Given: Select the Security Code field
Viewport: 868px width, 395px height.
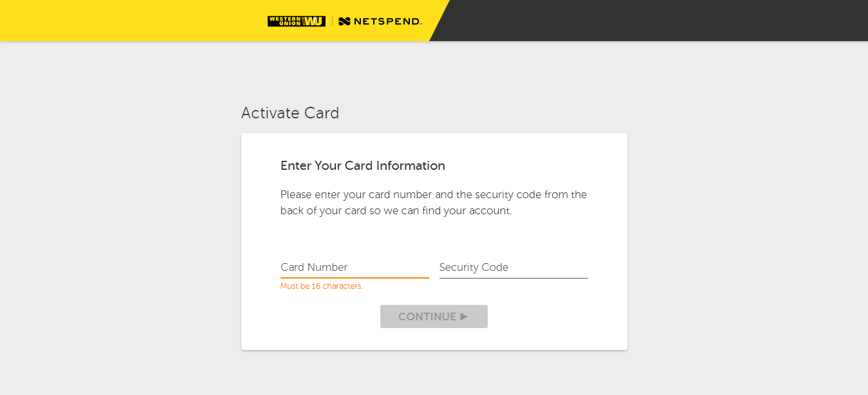Looking at the screenshot, I should pos(513,266).
